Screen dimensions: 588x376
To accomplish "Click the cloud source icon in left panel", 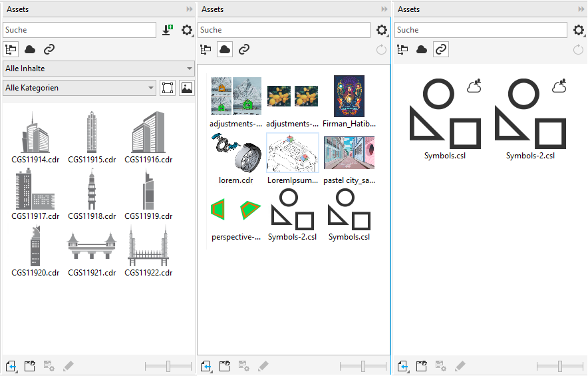I will click(x=30, y=49).
